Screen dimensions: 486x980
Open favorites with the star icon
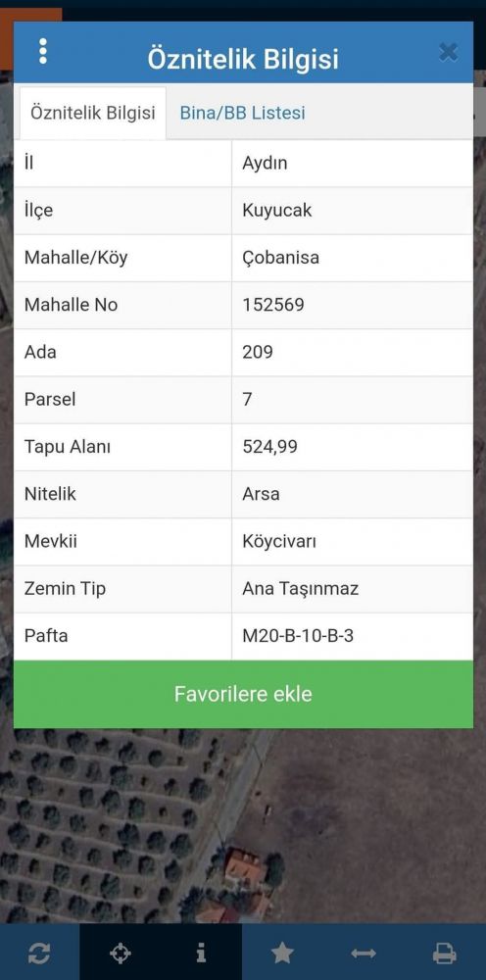coord(282,954)
